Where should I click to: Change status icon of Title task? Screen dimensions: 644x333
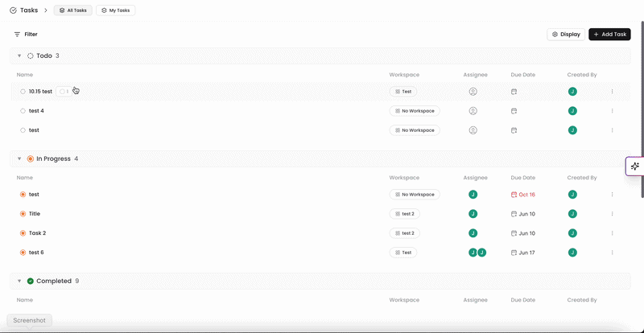23,214
